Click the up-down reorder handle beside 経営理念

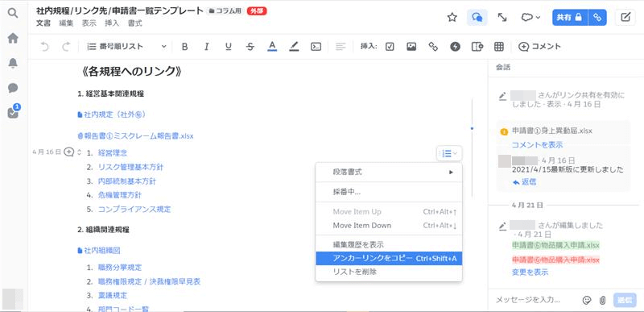(79, 152)
